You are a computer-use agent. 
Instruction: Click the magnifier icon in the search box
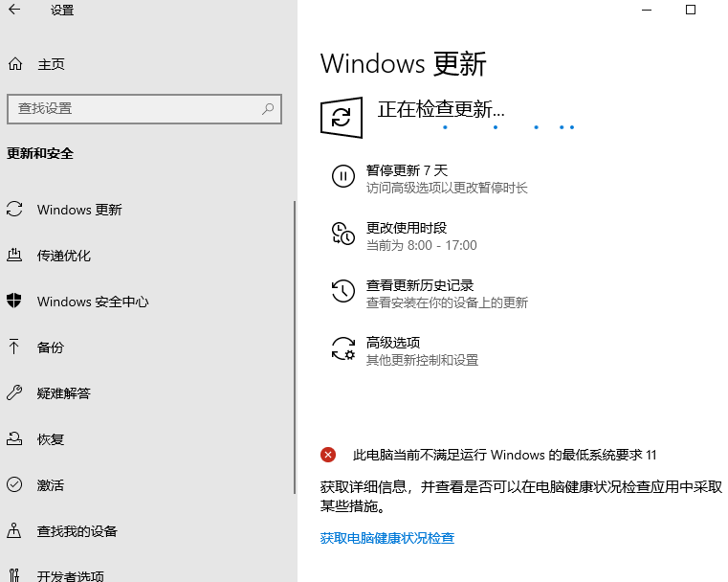click(268, 109)
